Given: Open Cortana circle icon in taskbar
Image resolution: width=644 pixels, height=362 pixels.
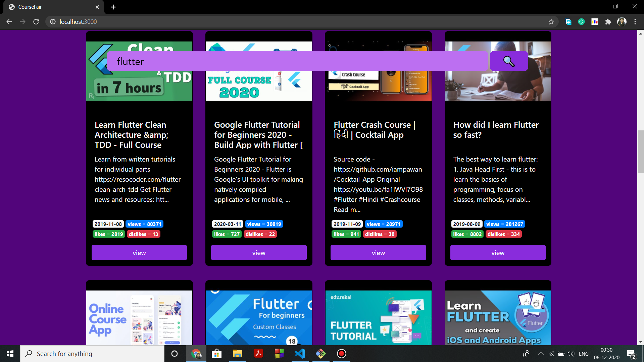Looking at the screenshot, I should click(174, 354).
